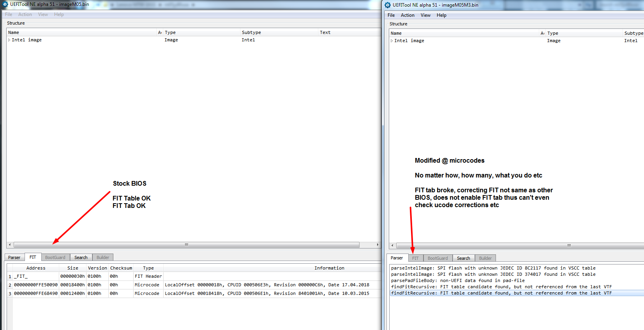
Task: Click UEFITool app icon in imageM05.bin title bar
Action: [x=5, y=4]
